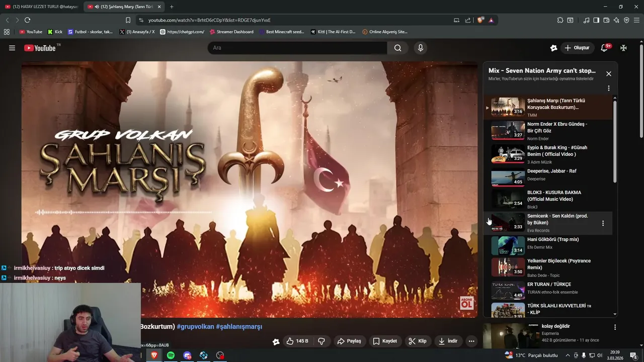Open a new browser tab
Viewport: 644px width, 362px height.
(x=172, y=7)
